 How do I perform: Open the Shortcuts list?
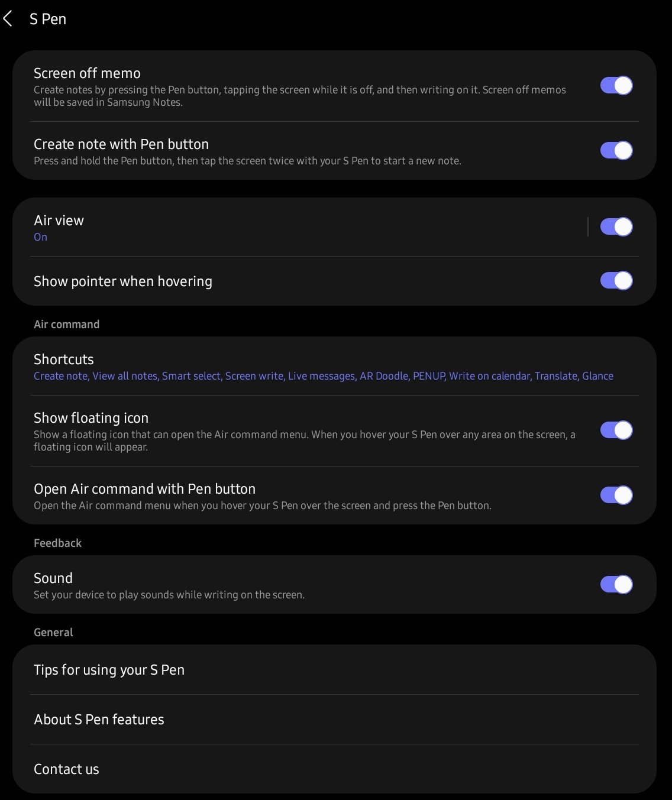click(x=334, y=367)
